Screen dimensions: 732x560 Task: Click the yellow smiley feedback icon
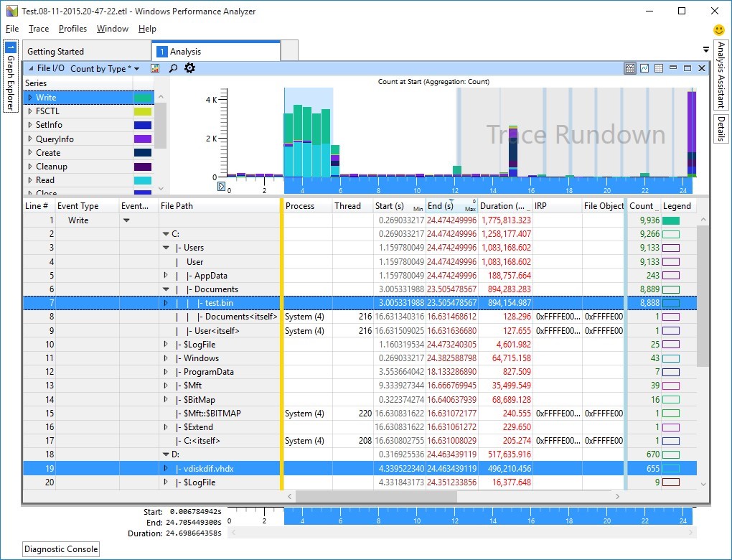[x=718, y=30]
